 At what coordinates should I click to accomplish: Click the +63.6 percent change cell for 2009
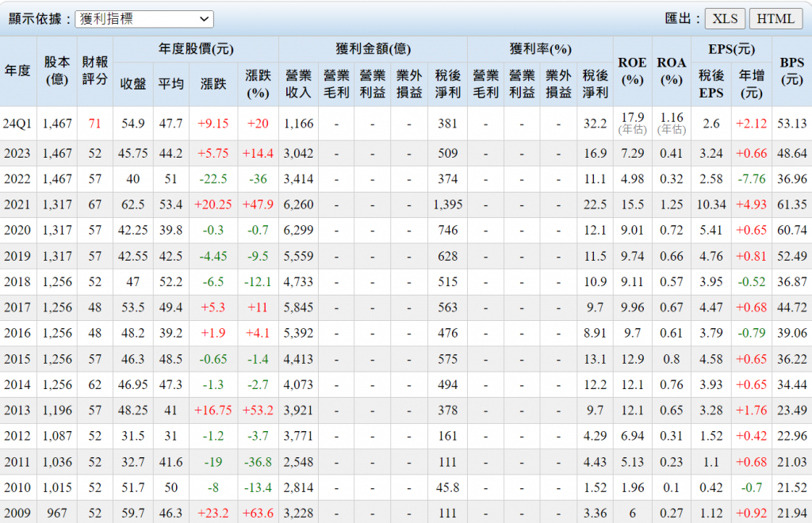coord(258,513)
